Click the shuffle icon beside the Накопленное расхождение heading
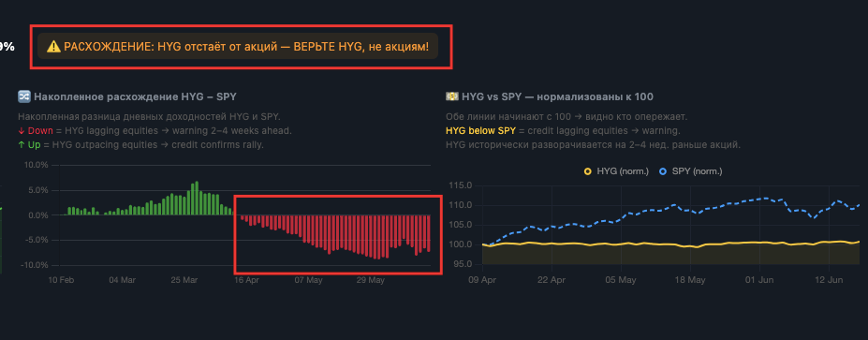The width and height of the screenshot is (868, 340). click(24, 96)
